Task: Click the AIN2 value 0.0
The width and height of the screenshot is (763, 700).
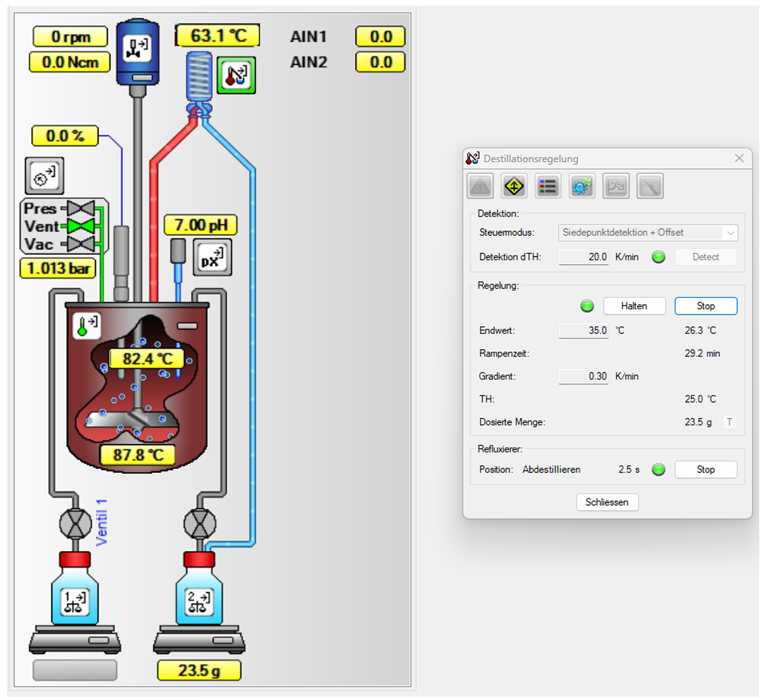Action: point(380,62)
